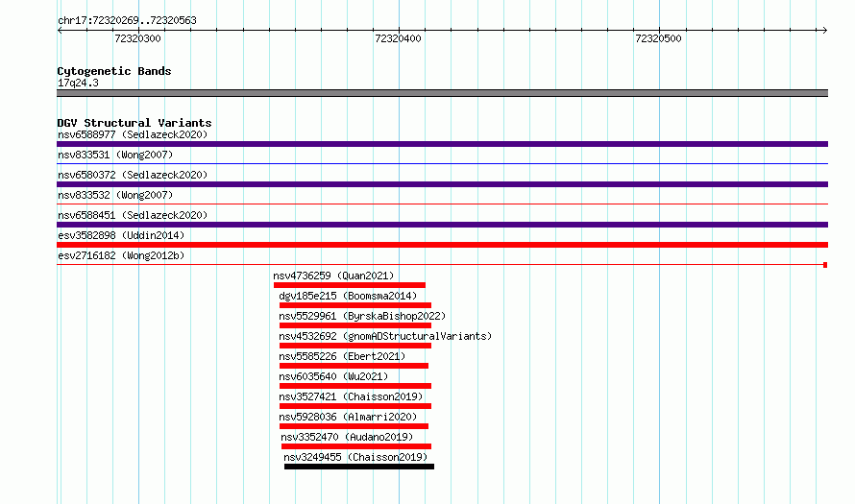Open nsv6035640 (Wu2021) label
This screenshot has width=855, height=504.
pyautogui.click(x=333, y=376)
